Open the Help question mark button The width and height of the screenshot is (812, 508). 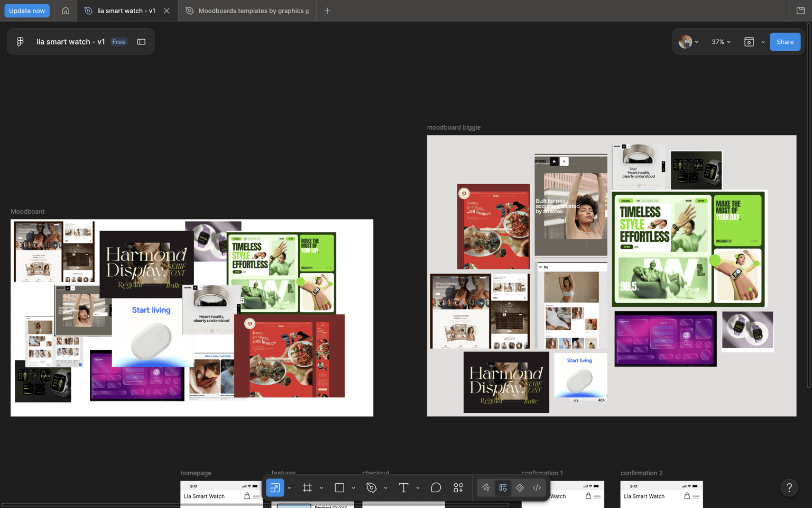tap(789, 488)
